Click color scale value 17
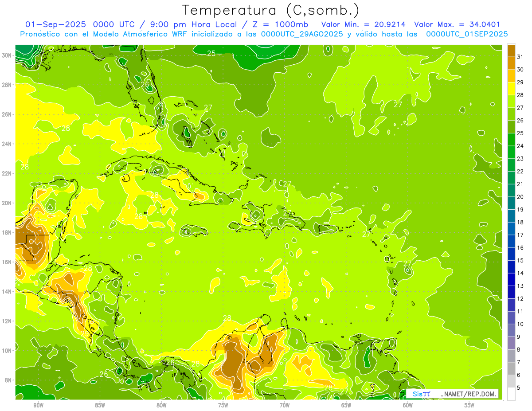This screenshot has width=532, height=411. click(x=520, y=235)
